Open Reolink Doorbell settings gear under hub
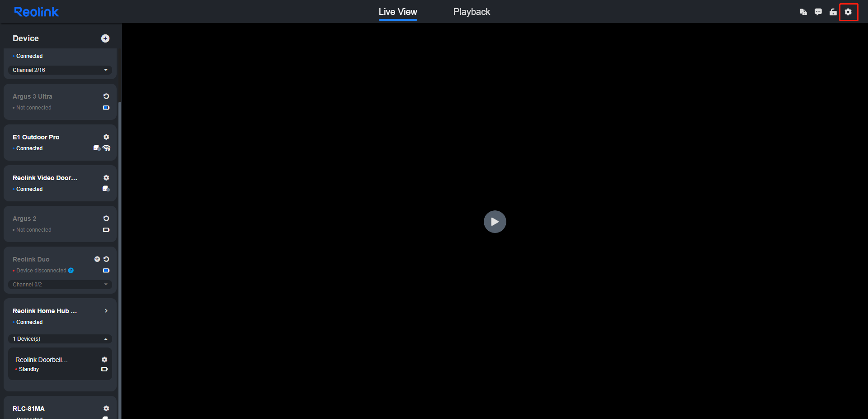The width and height of the screenshot is (868, 419). [104, 360]
